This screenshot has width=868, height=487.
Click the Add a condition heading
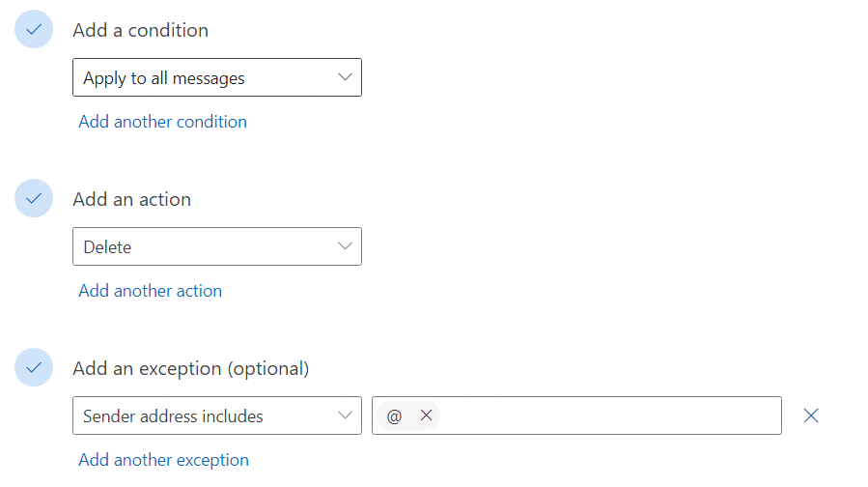tap(141, 30)
